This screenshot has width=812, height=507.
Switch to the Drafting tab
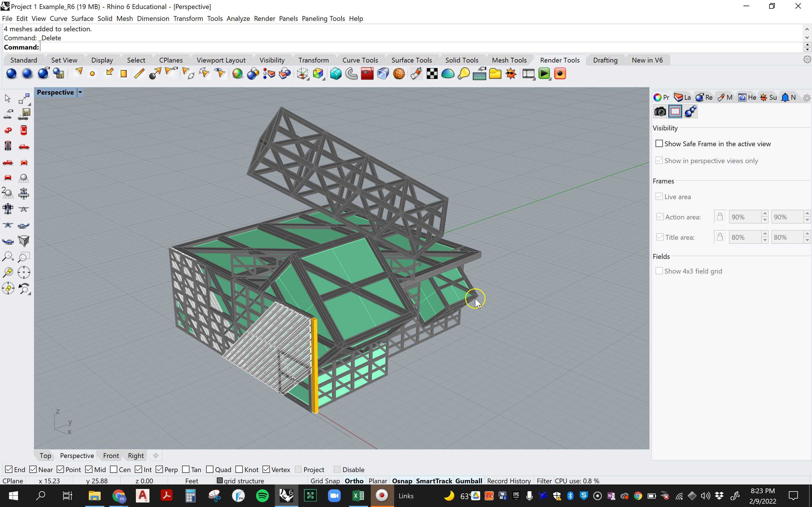tap(605, 60)
